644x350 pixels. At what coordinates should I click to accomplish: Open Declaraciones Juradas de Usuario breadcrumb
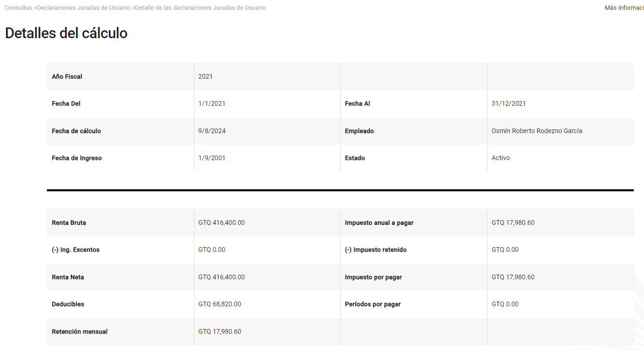click(84, 8)
